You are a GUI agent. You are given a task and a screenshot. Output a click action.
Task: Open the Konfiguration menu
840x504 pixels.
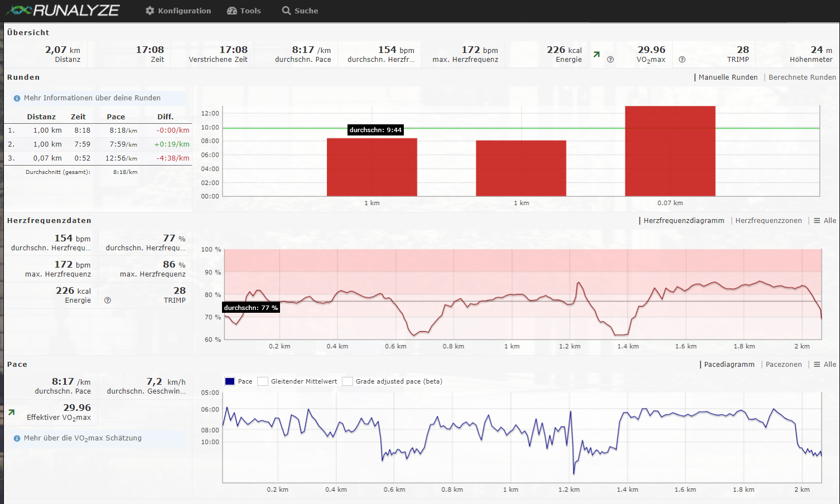pyautogui.click(x=184, y=11)
